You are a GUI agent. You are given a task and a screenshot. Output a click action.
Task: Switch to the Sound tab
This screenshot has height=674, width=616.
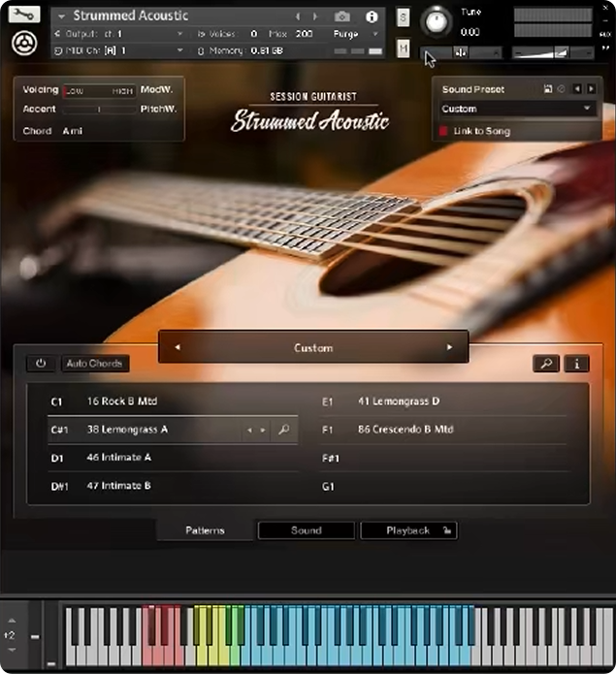(x=307, y=530)
